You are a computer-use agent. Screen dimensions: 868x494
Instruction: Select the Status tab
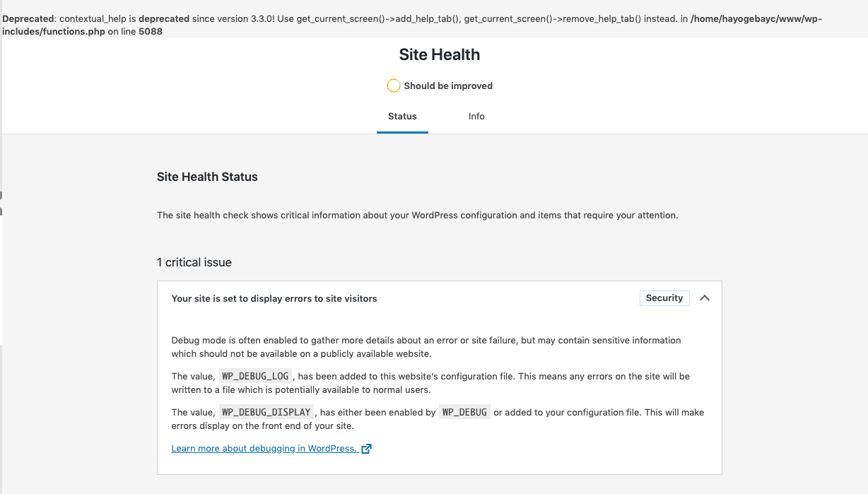point(402,117)
